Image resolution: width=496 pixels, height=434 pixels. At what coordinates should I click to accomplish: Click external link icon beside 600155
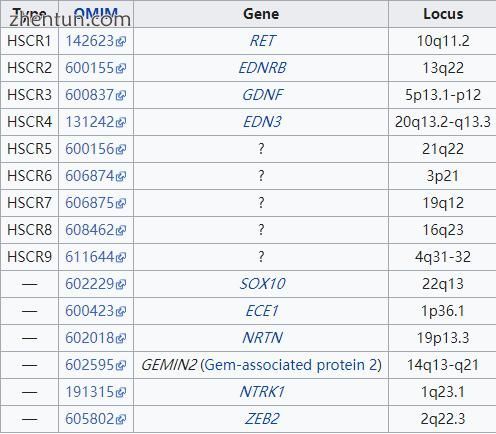point(121,68)
